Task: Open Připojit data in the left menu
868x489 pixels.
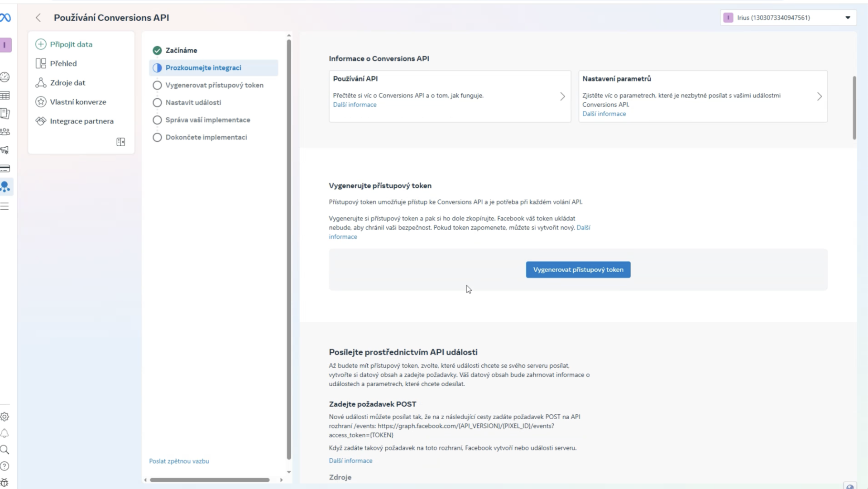Action: pos(71,44)
